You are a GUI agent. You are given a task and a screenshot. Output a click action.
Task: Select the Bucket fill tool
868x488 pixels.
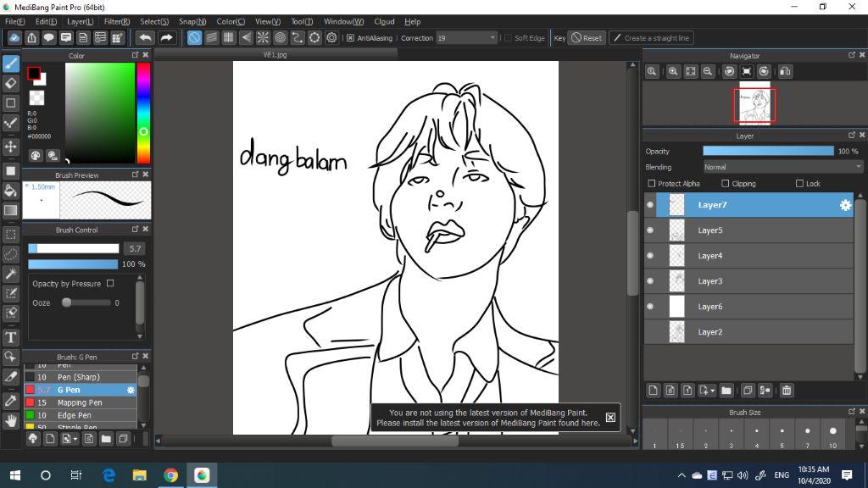[x=11, y=191]
